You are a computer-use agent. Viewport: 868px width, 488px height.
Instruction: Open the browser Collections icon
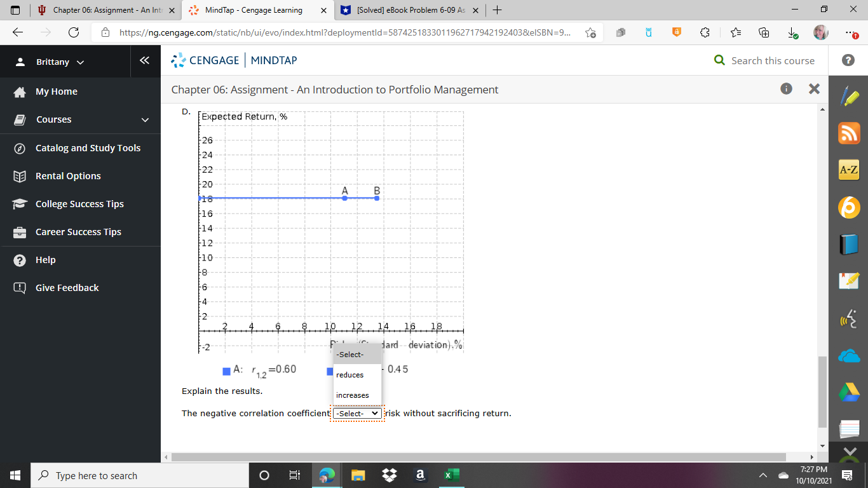click(763, 32)
